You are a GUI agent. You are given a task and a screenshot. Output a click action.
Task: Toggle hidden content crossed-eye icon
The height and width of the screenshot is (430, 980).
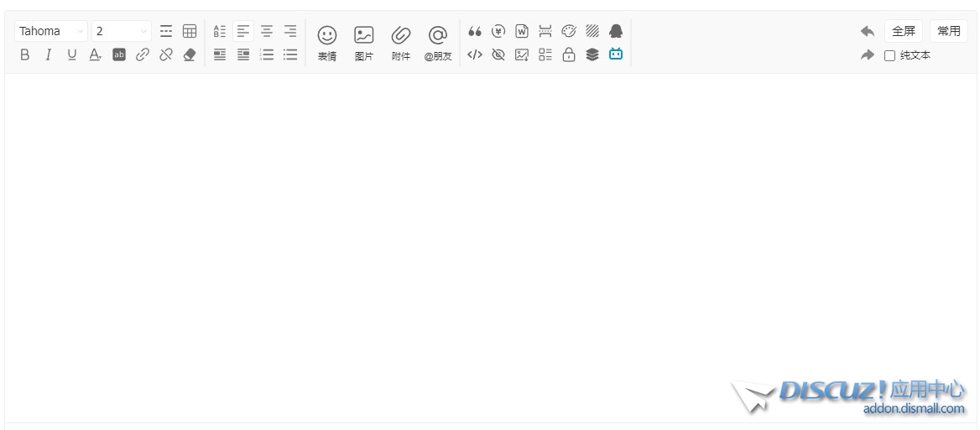pos(498,54)
